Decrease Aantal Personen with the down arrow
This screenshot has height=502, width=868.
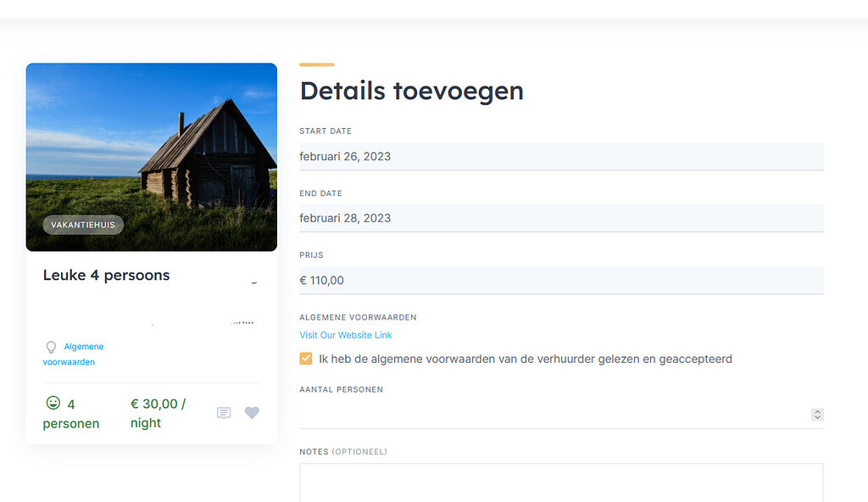817,417
